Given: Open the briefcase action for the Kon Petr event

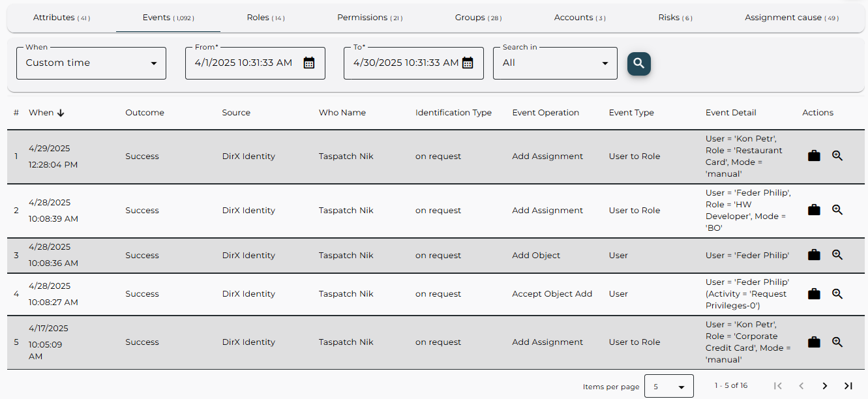Looking at the screenshot, I should pyautogui.click(x=814, y=156).
